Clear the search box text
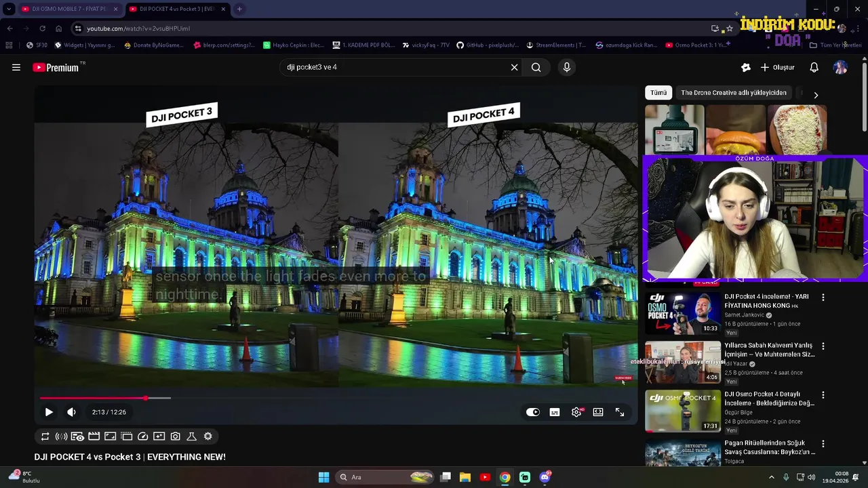868x488 pixels. click(x=514, y=67)
